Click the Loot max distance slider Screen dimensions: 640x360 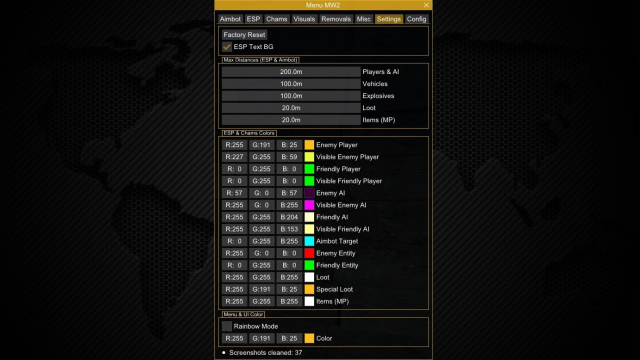(x=291, y=108)
